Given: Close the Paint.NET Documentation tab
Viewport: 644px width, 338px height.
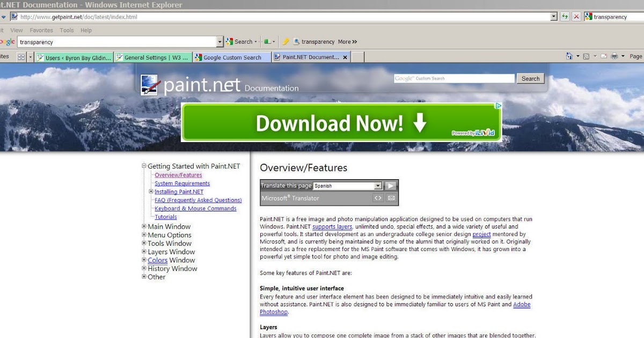Looking at the screenshot, I should pyautogui.click(x=345, y=57).
